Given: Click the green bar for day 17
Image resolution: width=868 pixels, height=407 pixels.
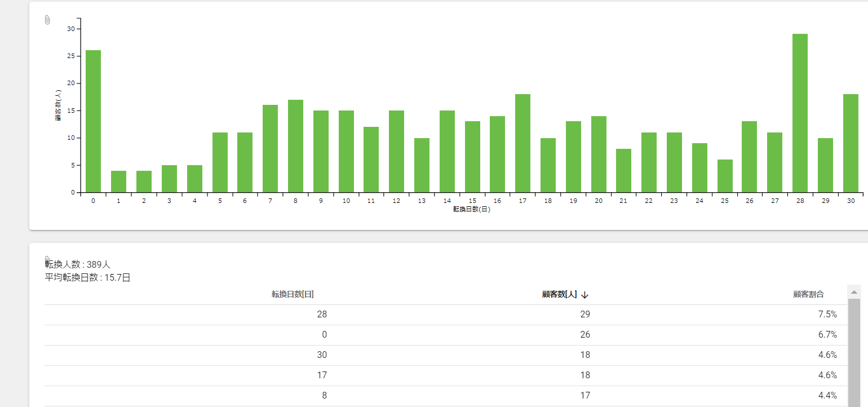Looking at the screenshot, I should [x=522, y=144].
